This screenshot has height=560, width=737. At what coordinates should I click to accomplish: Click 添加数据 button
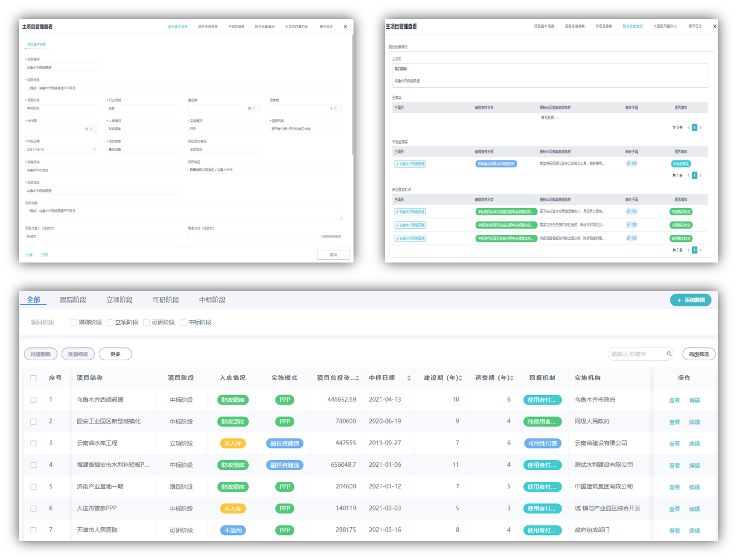click(690, 300)
